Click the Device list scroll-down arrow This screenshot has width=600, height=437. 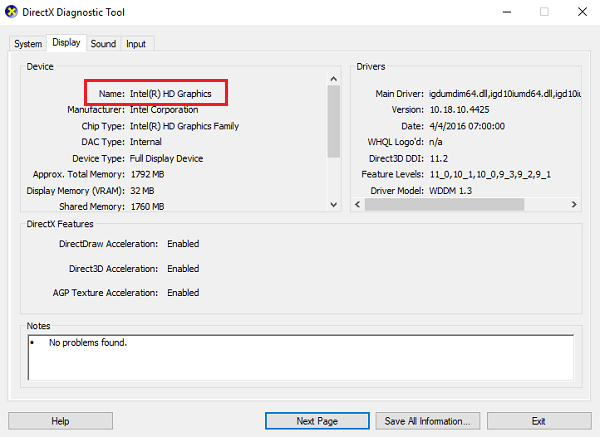click(334, 205)
